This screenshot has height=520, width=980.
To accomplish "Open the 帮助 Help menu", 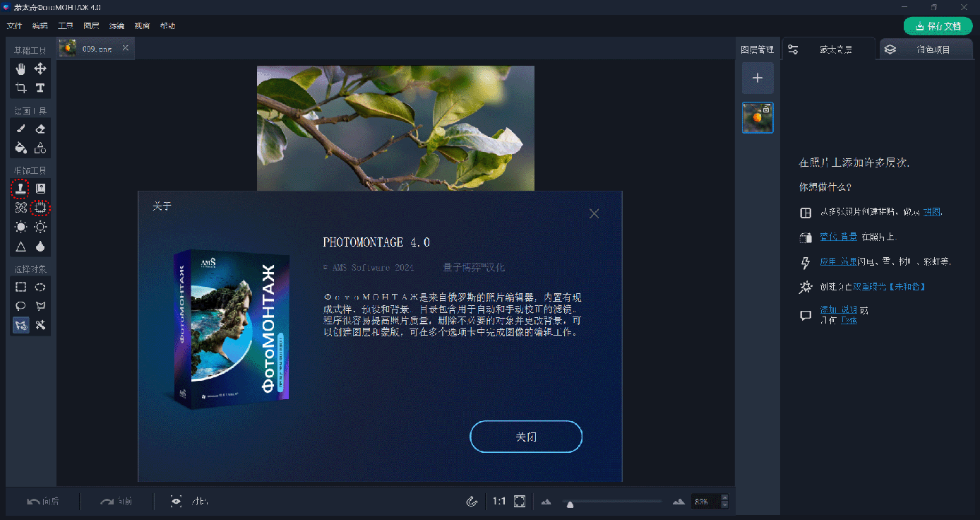I will [x=167, y=26].
